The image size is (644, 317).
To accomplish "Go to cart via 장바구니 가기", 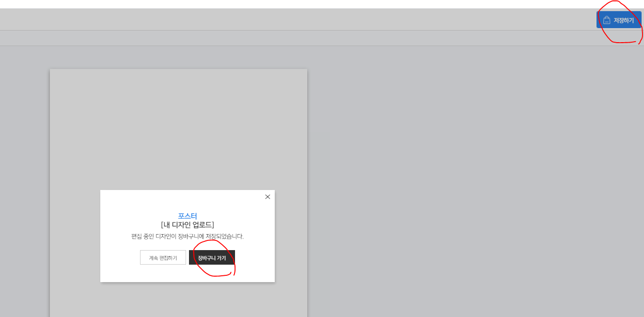I will pyautogui.click(x=212, y=257).
